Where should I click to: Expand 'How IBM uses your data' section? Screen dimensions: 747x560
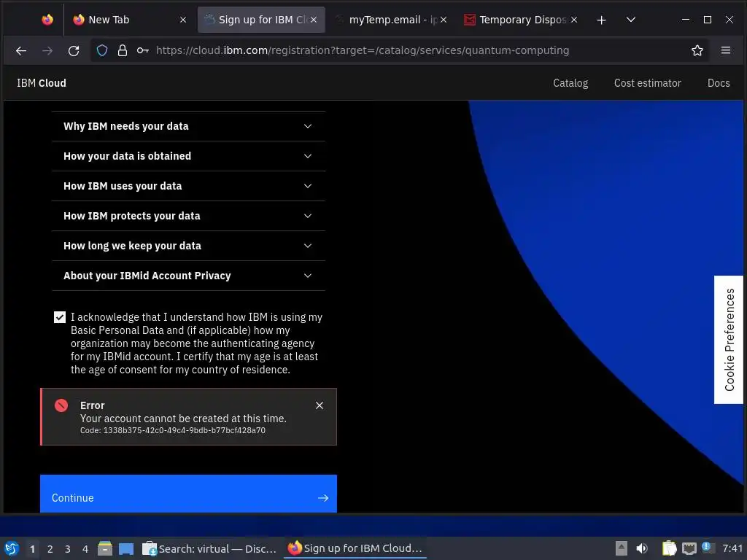tap(189, 186)
